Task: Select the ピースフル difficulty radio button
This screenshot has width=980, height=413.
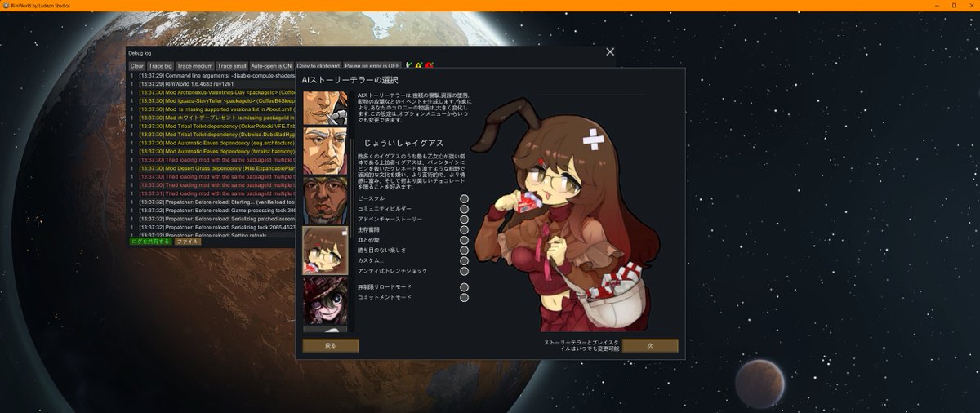Action: pyautogui.click(x=464, y=198)
